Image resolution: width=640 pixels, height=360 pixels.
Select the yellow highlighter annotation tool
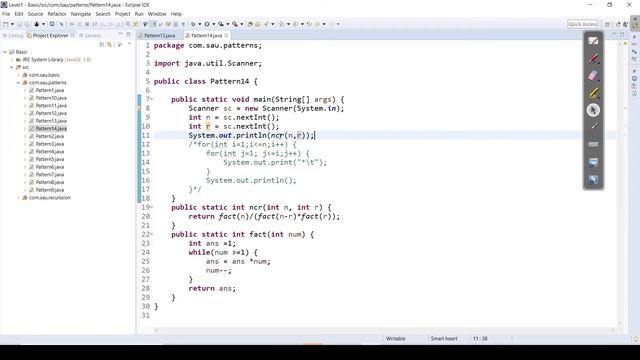593,93
